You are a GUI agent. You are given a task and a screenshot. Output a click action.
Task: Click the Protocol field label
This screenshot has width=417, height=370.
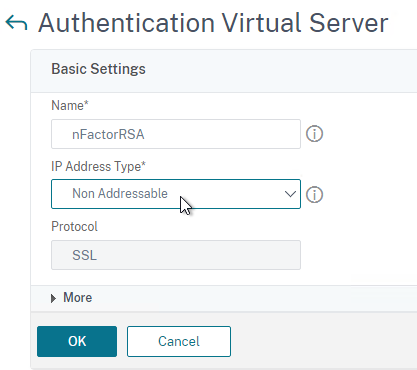tap(74, 227)
